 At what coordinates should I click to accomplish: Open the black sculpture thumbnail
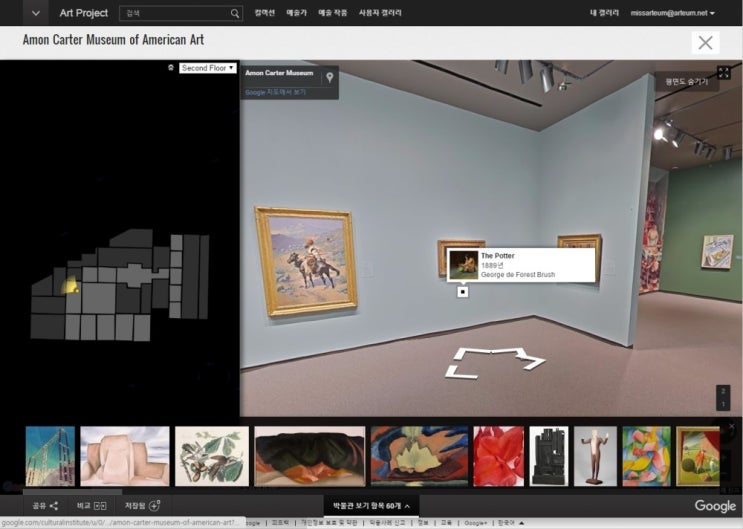tap(549, 456)
